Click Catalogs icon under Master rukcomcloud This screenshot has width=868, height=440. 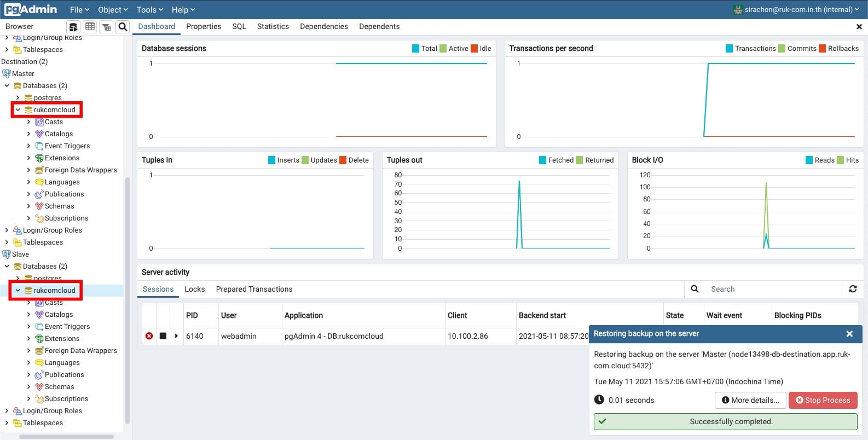click(39, 134)
